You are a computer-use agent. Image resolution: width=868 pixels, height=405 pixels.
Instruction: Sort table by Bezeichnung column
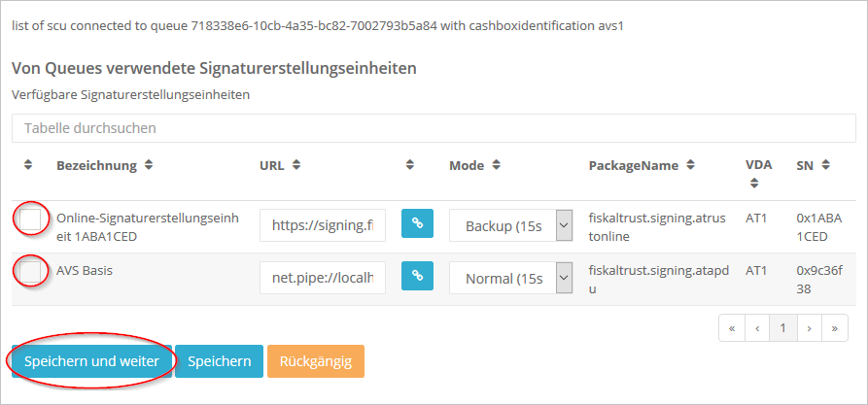tap(149, 166)
